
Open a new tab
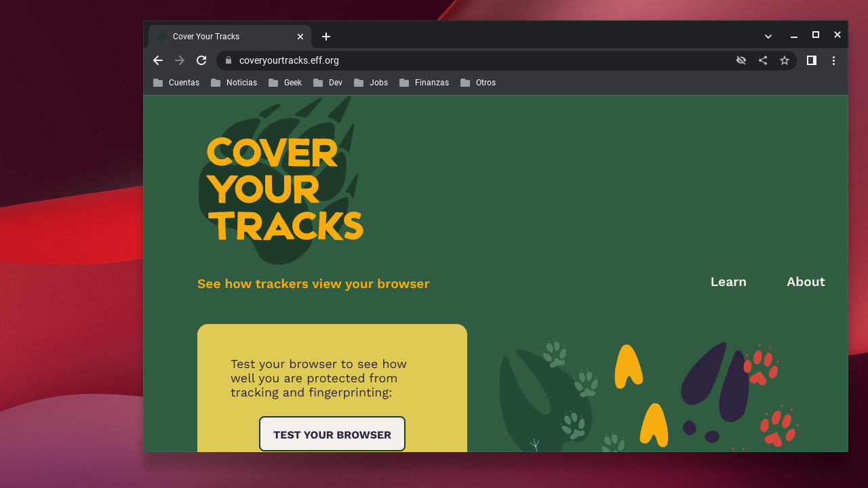326,37
